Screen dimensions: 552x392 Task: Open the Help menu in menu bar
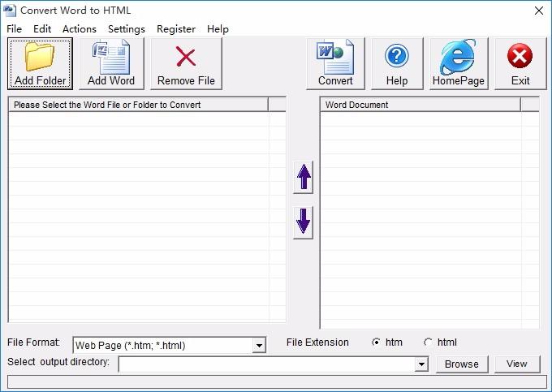click(218, 29)
